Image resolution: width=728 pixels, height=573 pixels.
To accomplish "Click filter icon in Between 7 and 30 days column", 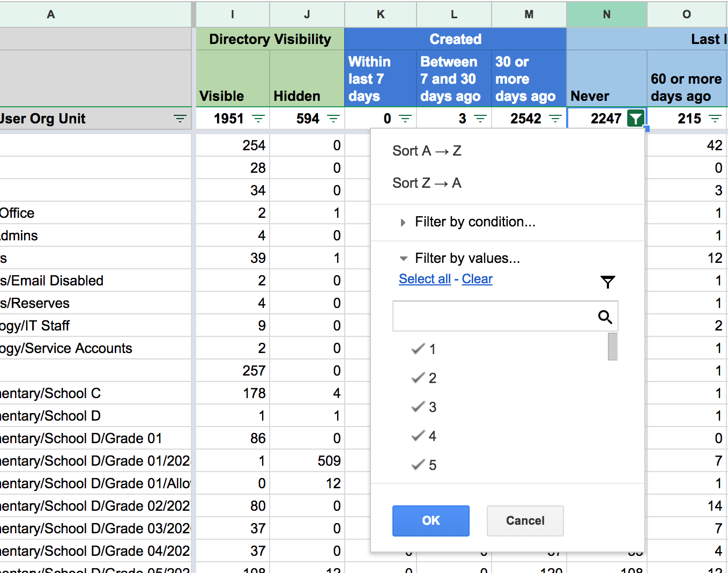I will (x=480, y=119).
